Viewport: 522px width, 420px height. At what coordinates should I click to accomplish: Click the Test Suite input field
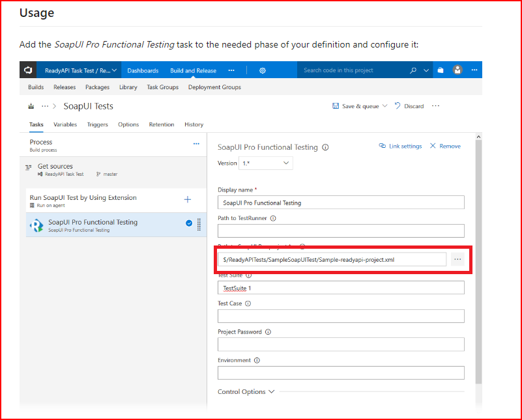341,288
